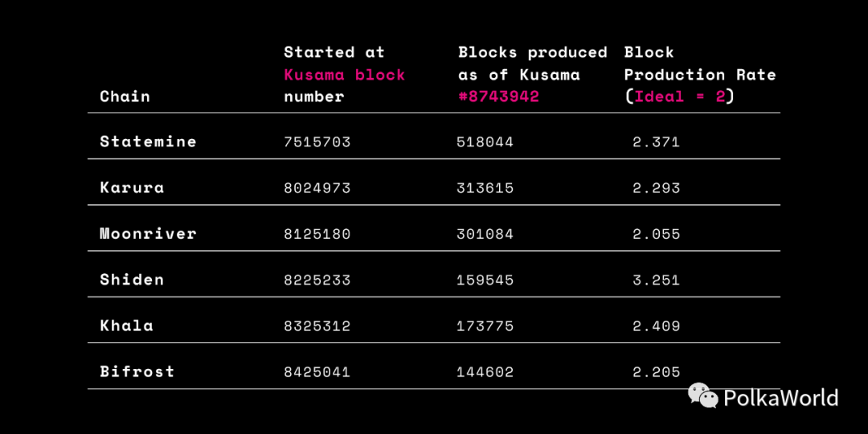Image resolution: width=868 pixels, height=434 pixels.
Task: Click Karura blocks produced 313615
Action: pyautogui.click(x=485, y=188)
